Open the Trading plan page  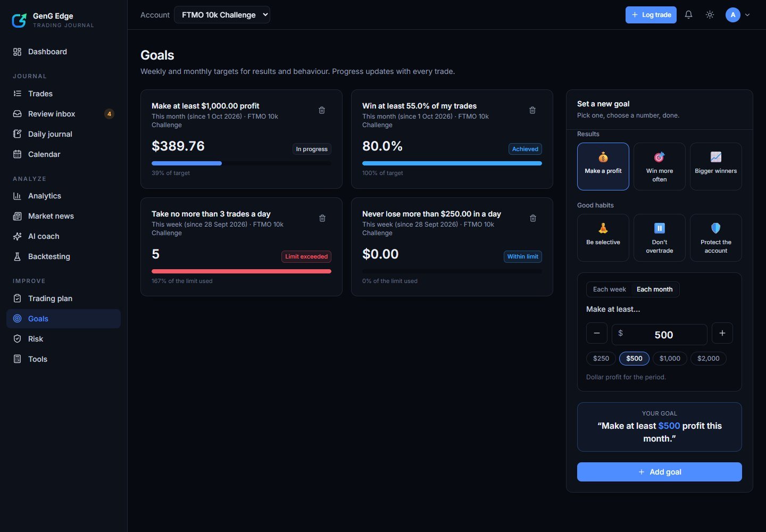(x=64, y=298)
